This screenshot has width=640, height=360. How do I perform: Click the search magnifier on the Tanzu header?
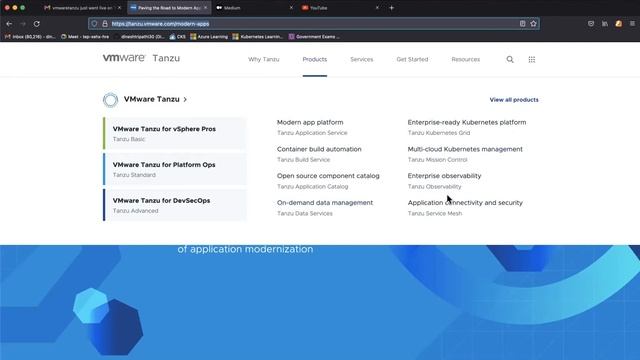510,60
